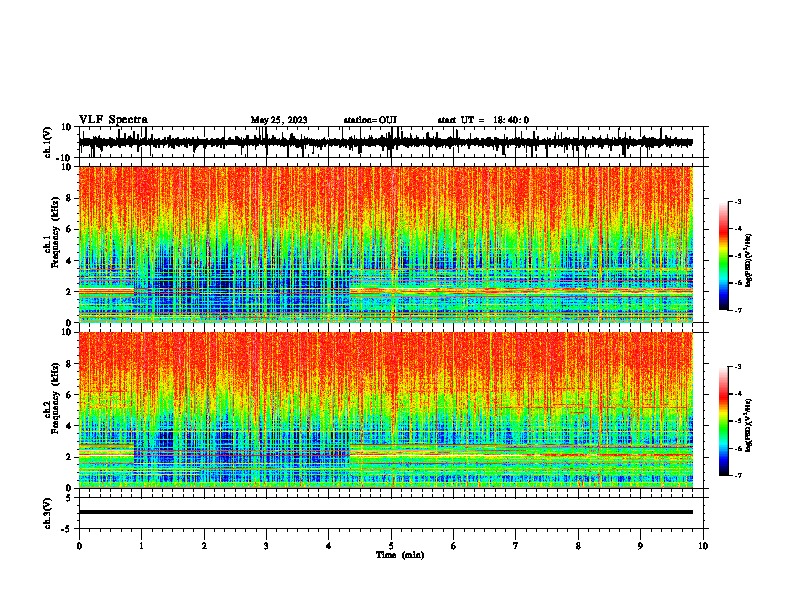
Task: Click time axis tick label "0"
Action: tap(79, 546)
